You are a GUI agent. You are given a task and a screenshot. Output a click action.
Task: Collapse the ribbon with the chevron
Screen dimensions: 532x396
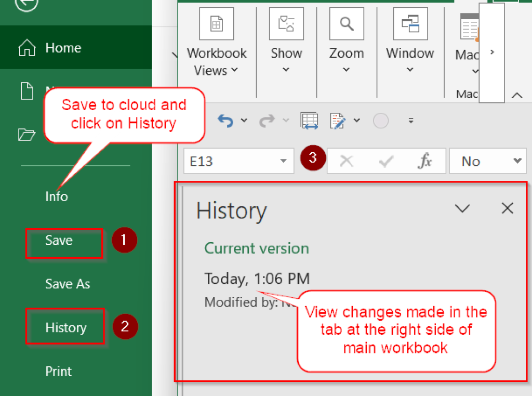pyautogui.click(x=517, y=96)
